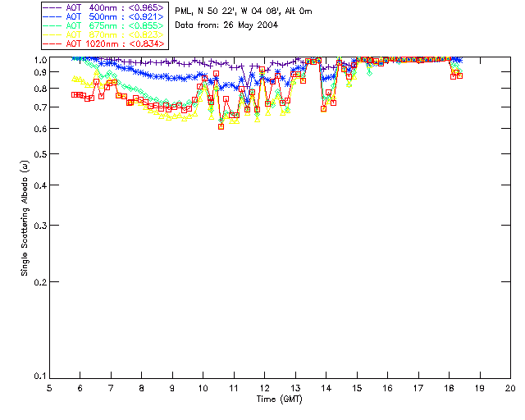Viewport: 525px width, 420px height.
Task: Click the legend entry AOT 1020nm <0.834>
Action: (103, 43)
